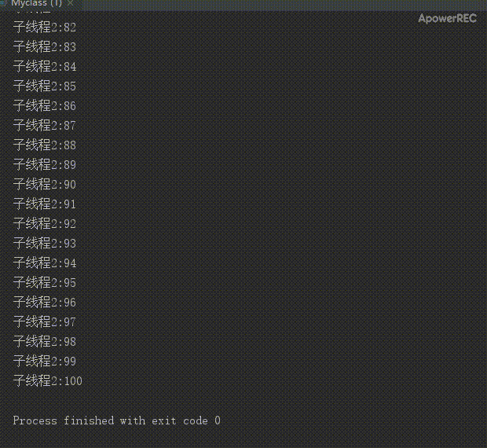This screenshot has height=448, width=487.
Task: Click the console line 子线程2:97
Action: click(45, 322)
